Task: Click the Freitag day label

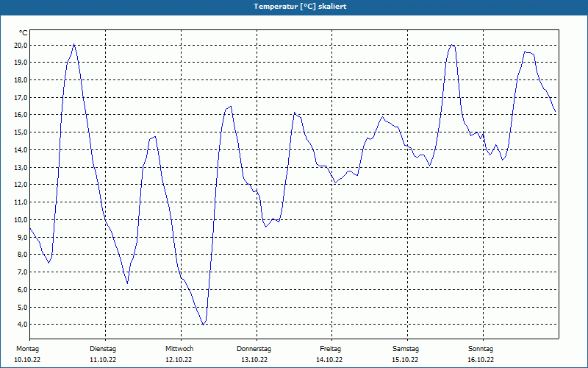Action: click(330, 349)
